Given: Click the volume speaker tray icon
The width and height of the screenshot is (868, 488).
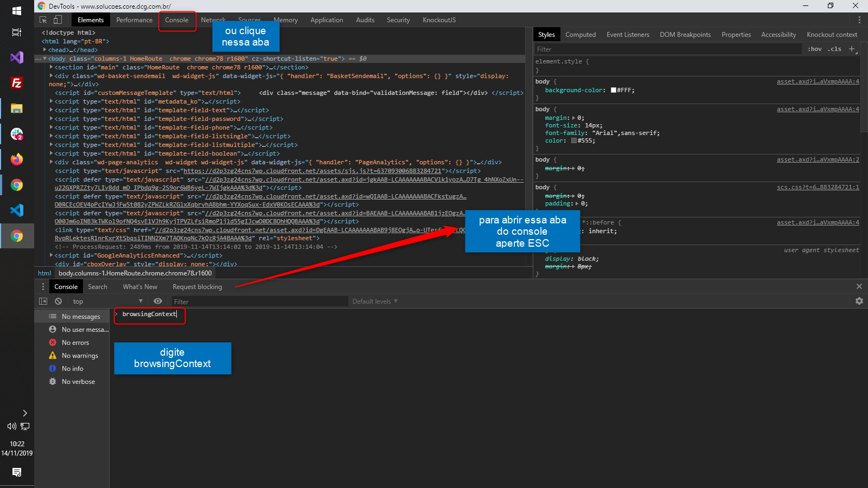Looking at the screenshot, I should point(11,427).
